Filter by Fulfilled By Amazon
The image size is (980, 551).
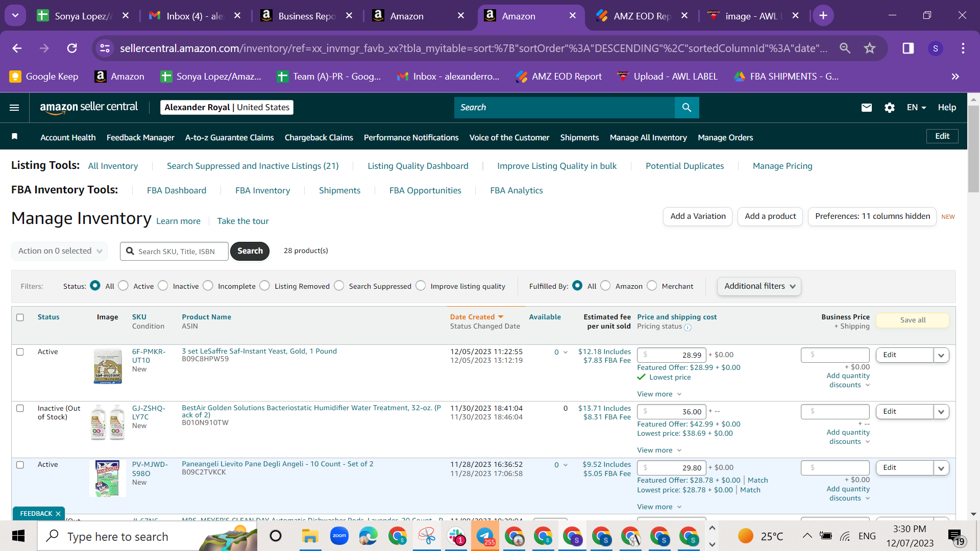tap(605, 286)
